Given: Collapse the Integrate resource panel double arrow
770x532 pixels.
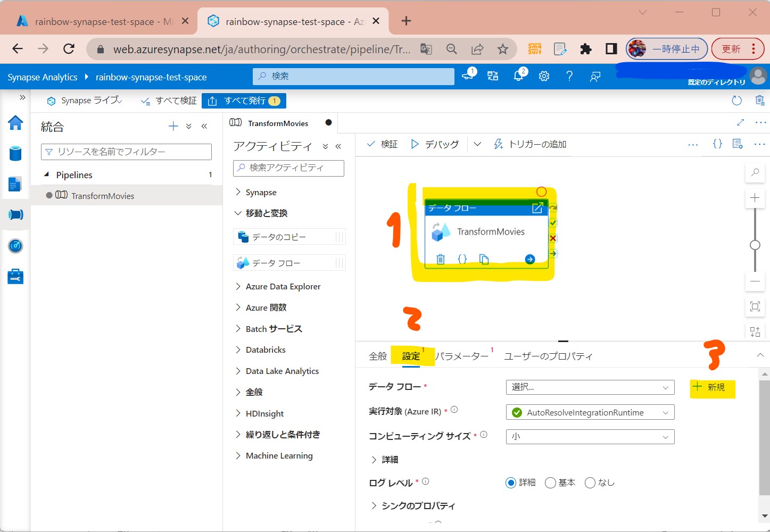Looking at the screenshot, I should tap(204, 126).
